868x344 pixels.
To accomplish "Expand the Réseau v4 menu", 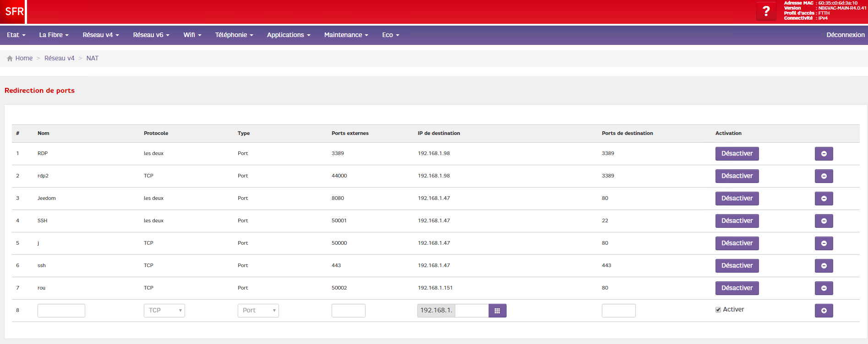I will point(100,35).
